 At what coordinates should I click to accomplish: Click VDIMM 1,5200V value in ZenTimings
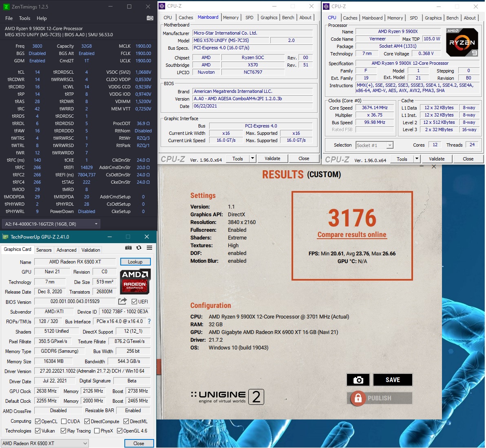[x=143, y=101]
